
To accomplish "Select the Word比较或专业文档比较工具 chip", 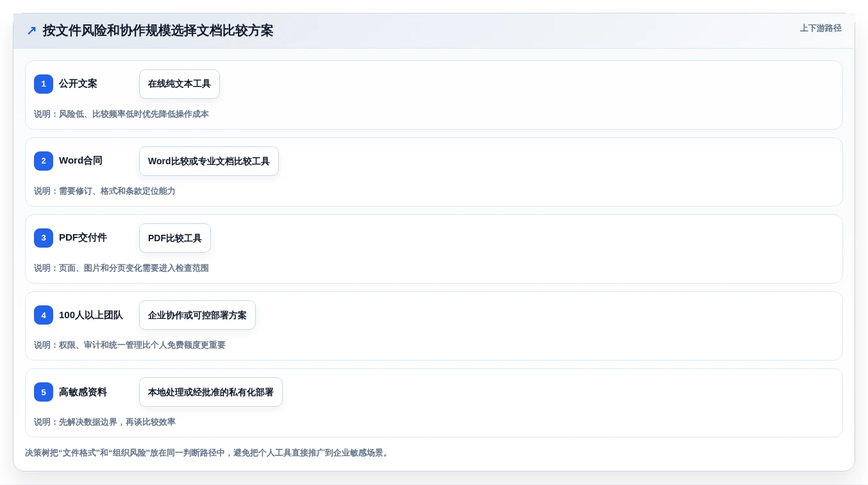I will click(x=209, y=161).
